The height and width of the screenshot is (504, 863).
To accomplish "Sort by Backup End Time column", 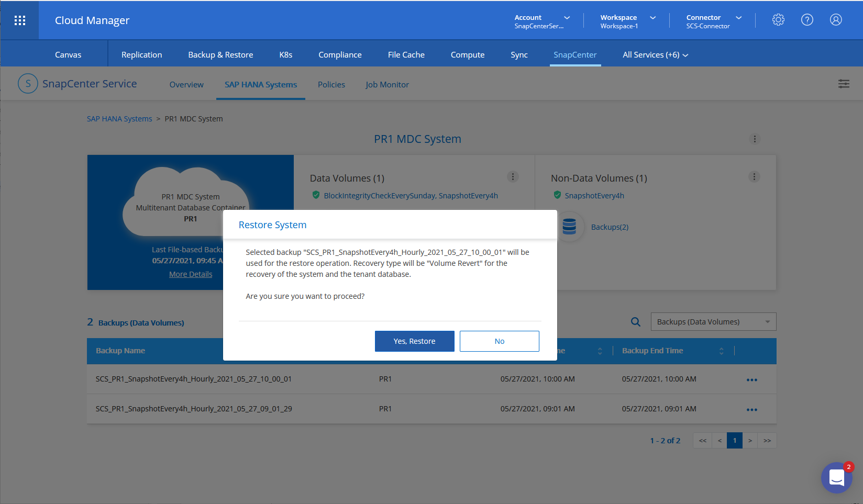I will [x=721, y=351].
